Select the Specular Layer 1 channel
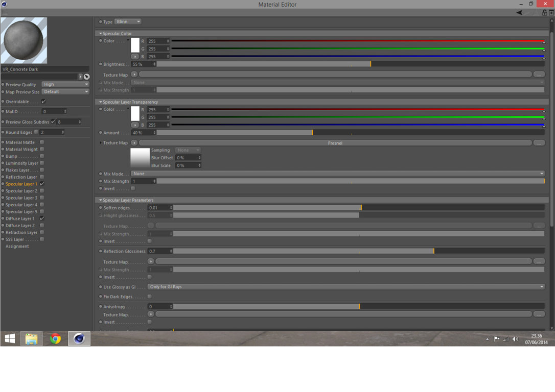 (21, 184)
